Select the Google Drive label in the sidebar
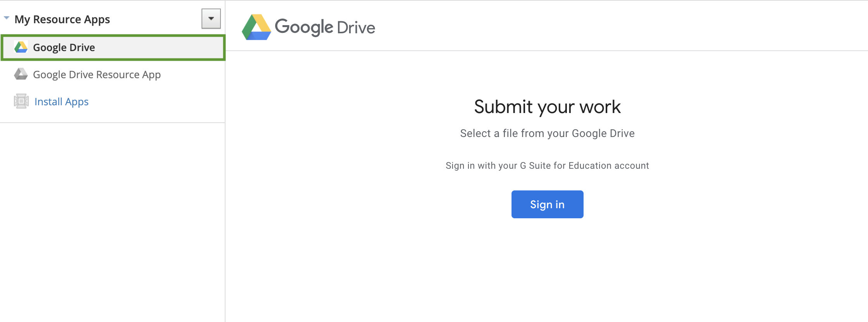Image resolution: width=868 pixels, height=322 pixels. [x=64, y=48]
